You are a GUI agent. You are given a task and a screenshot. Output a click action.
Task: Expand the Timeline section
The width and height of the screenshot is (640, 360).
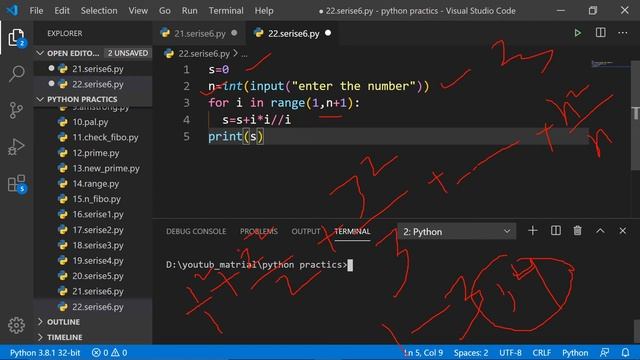(x=93, y=337)
